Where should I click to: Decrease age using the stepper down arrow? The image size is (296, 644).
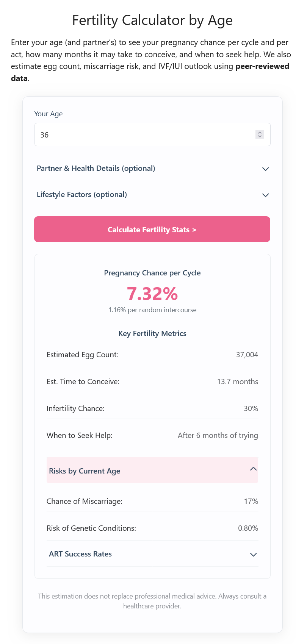260,137
